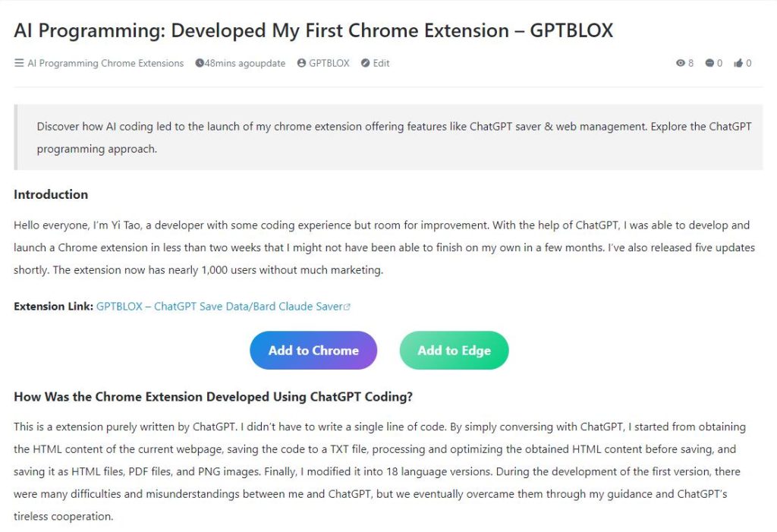The width and height of the screenshot is (777, 532).
Task: Open the GPTBLOX ChatGPT Save Data link
Action: pos(219,307)
